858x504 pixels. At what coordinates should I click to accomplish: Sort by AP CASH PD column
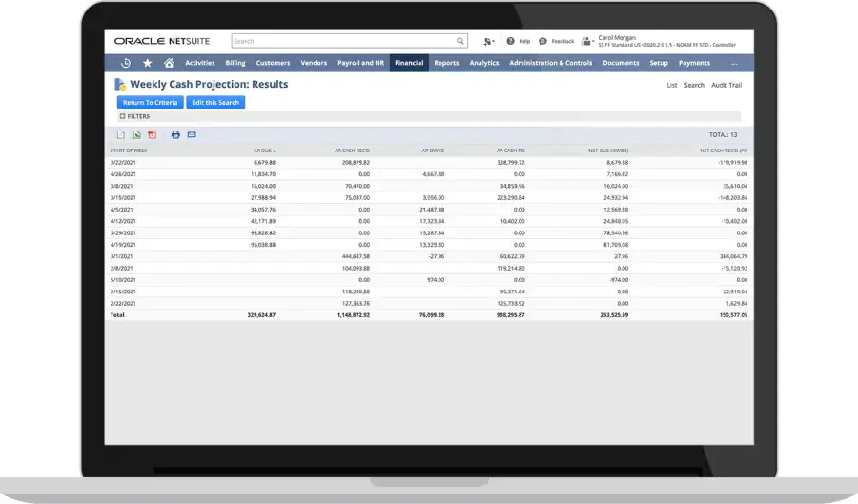coord(511,151)
